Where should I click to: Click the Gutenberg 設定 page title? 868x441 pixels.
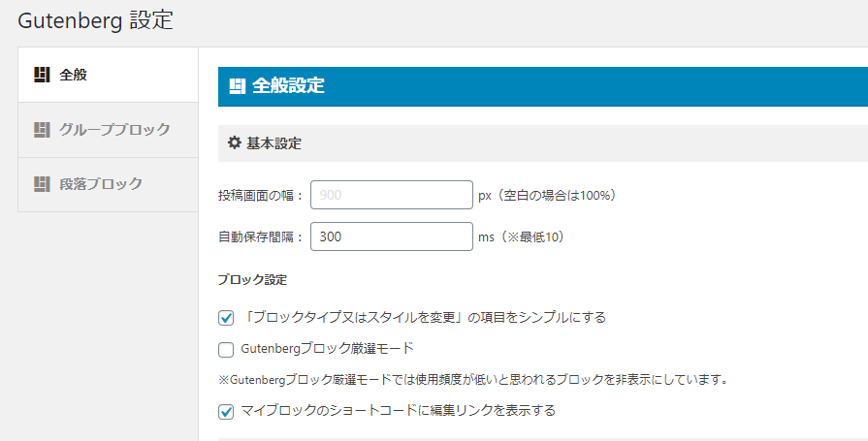point(95,20)
